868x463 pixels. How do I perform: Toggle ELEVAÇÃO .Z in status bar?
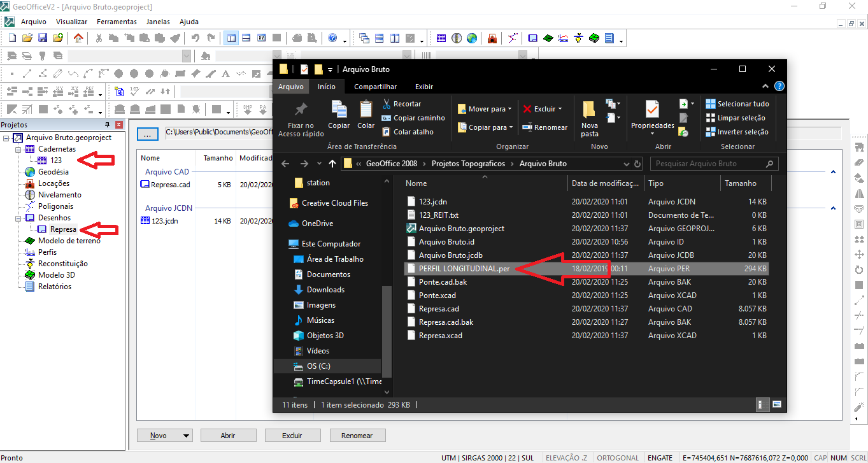coord(566,458)
